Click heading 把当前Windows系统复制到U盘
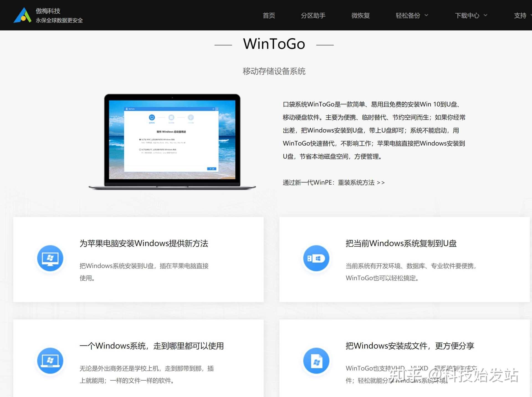Viewport: 532px width, 397px height. click(x=401, y=243)
